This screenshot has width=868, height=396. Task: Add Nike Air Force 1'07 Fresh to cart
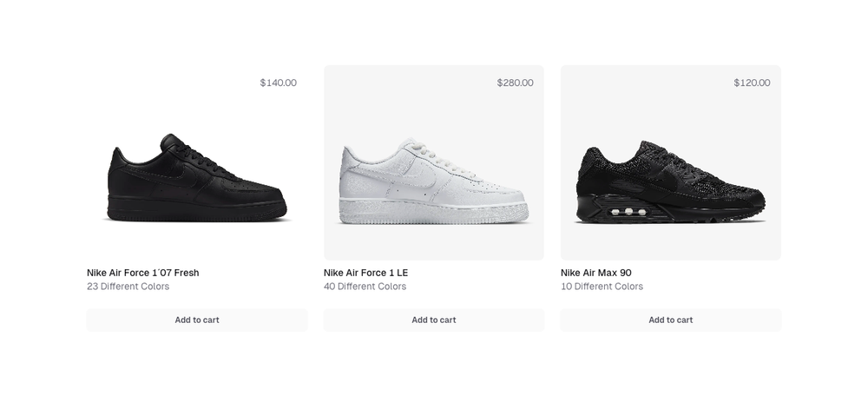click(x=197, y=320)
